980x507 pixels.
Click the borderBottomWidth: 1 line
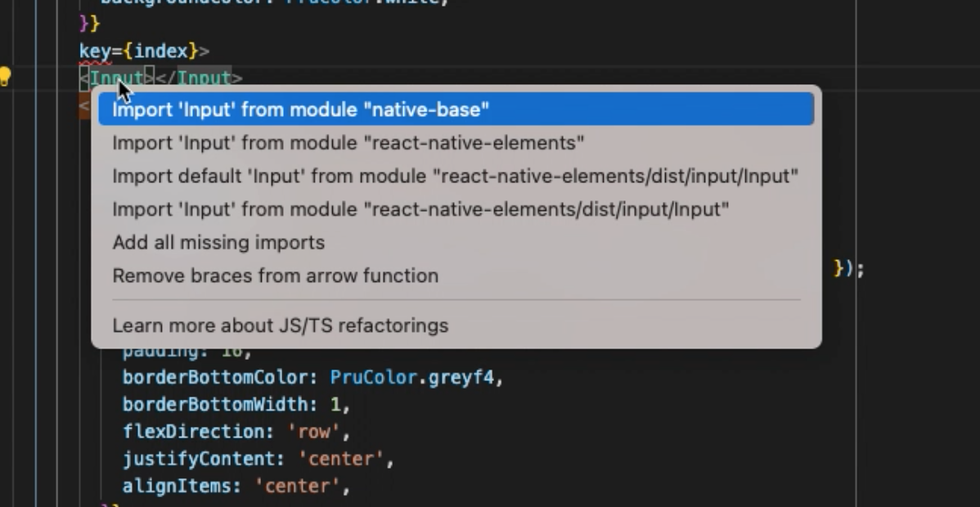click(236, 404)
